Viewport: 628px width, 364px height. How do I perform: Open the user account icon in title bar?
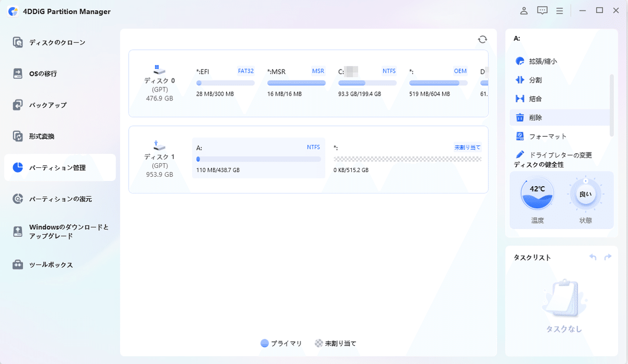point(523,10)
